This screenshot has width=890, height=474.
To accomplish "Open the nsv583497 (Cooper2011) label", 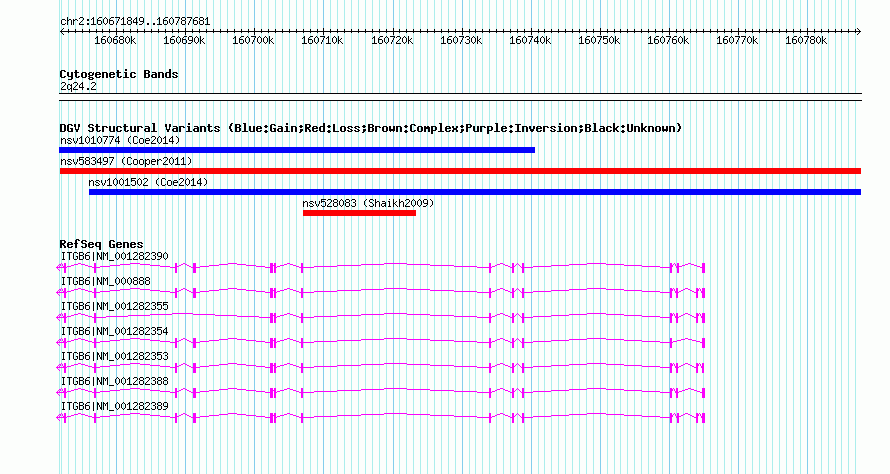I will 126,161.
